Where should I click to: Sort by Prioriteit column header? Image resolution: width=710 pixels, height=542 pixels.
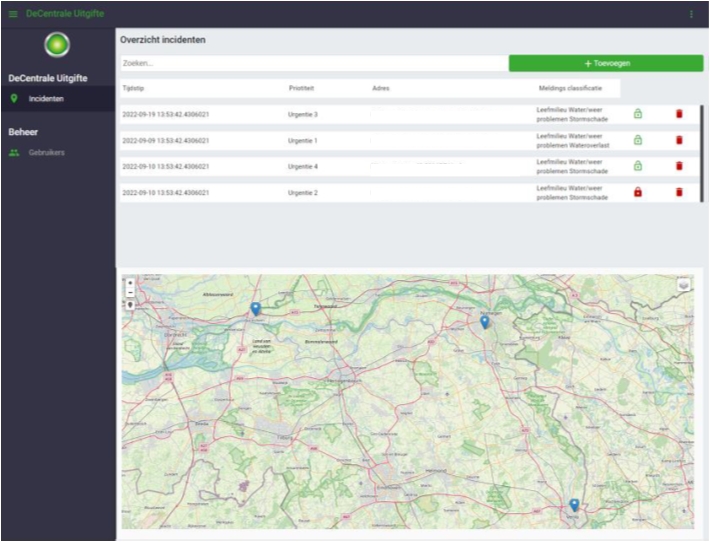[301, 88]
